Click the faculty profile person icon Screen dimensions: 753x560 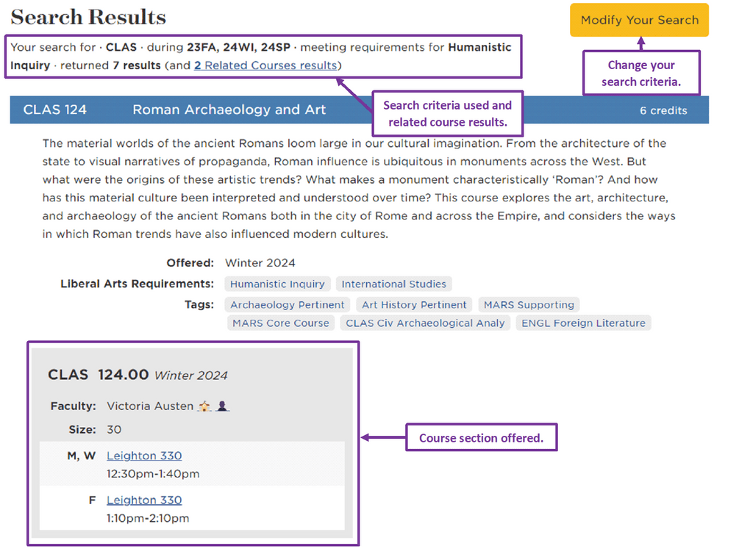(222, 406)
